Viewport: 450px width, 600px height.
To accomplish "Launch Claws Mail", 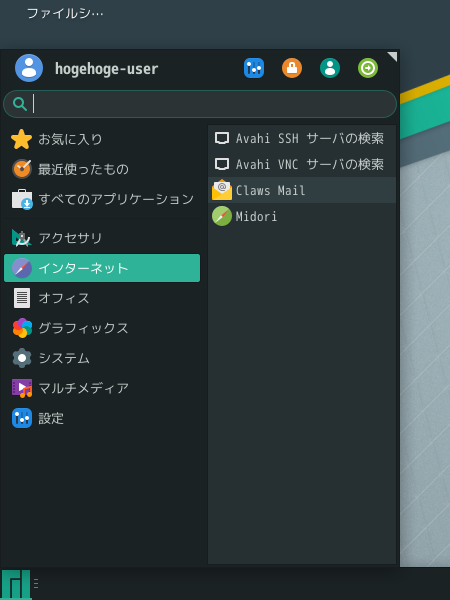I will coord(302,190).
